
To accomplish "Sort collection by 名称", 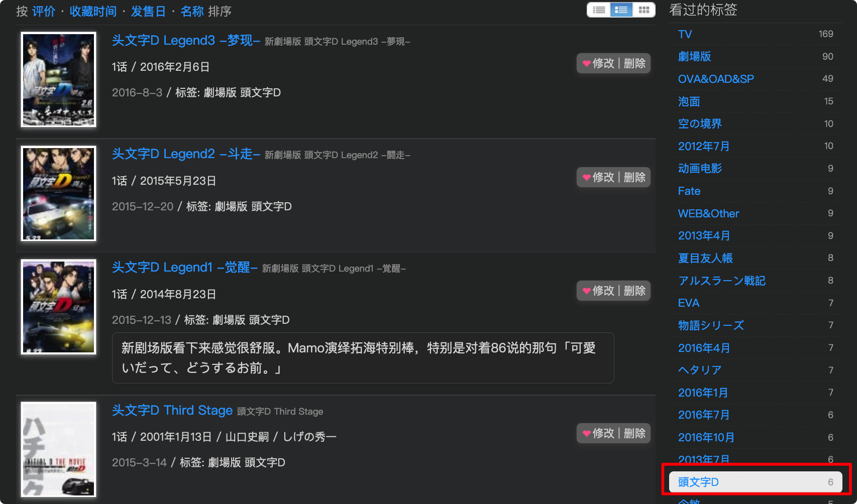I will (192, 11).
